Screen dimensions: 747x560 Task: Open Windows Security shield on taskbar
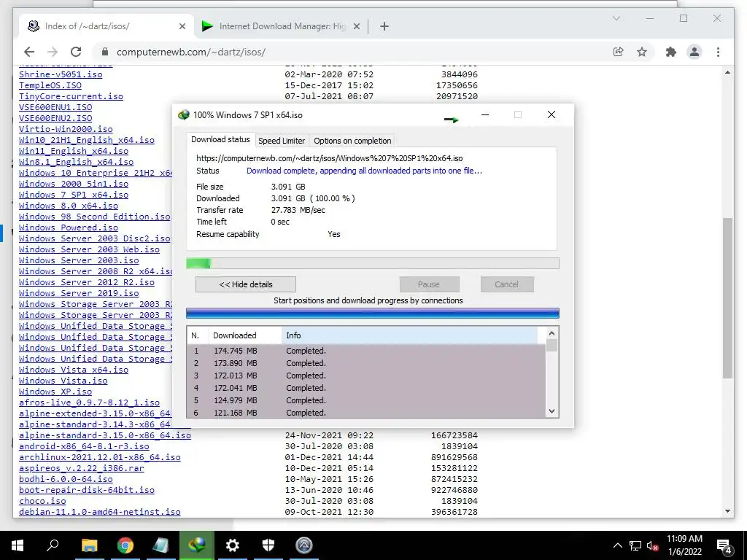point(268,545)
